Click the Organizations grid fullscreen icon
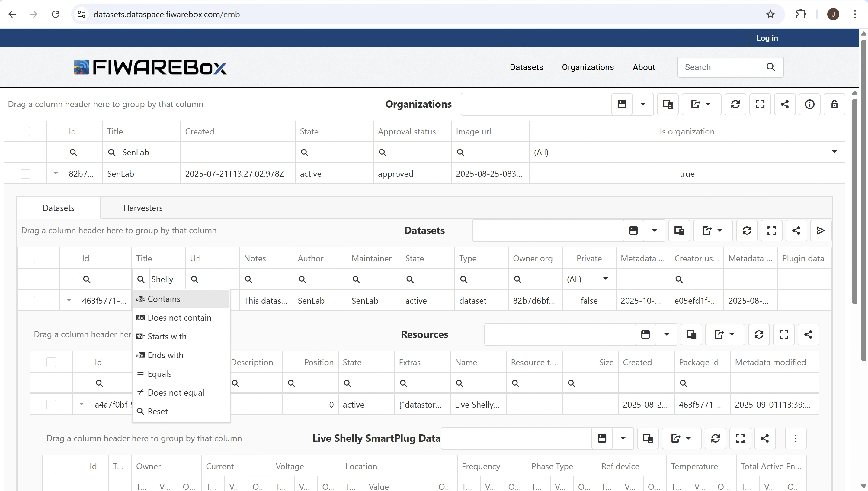 pos(760,104)
